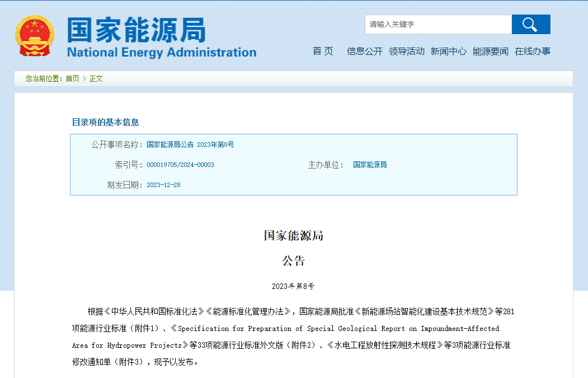The width and height of the screenshot is (588, 378).
Task: Click 国家能源局 next to 主办单位
Action: click(370, 165)
